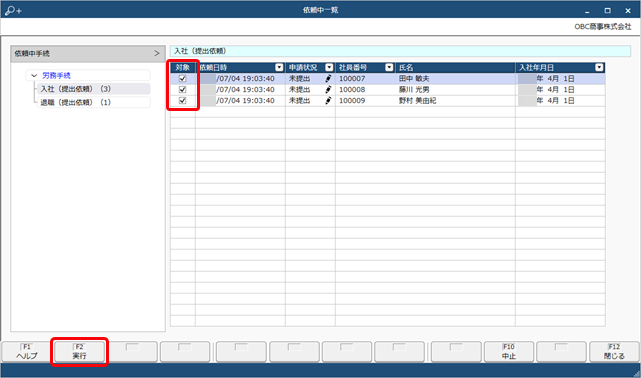Open 社員番号 column filter dropdown

click(389, 67)
